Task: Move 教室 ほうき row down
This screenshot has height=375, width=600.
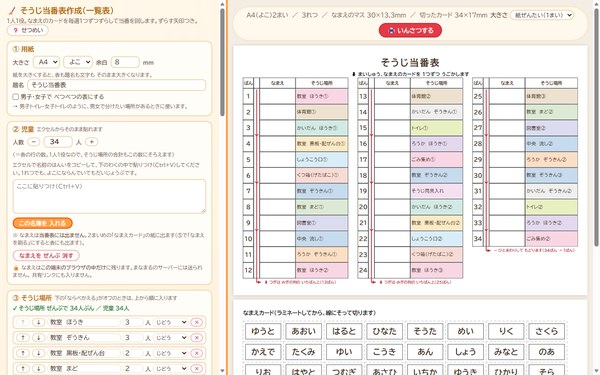Action: tap(38, 322)
